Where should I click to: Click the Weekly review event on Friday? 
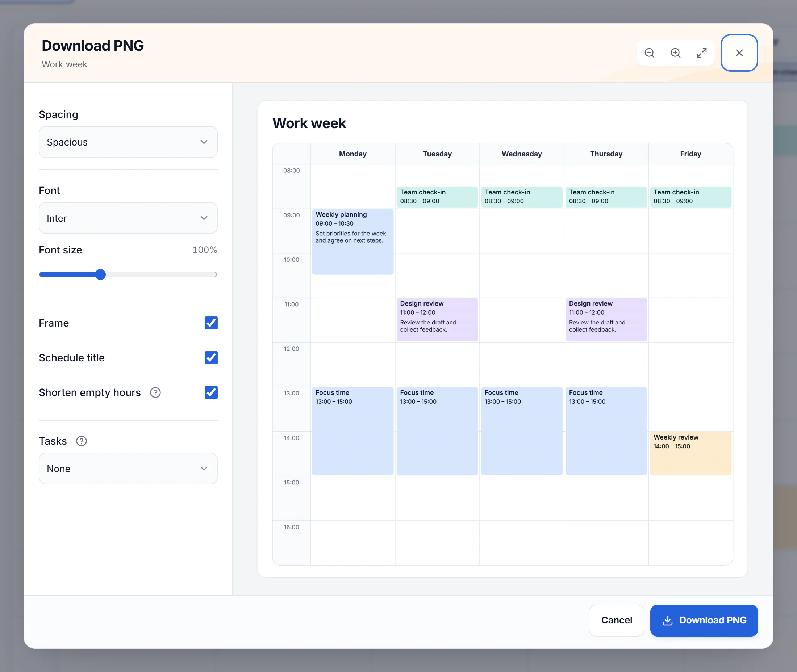click(x=690, y=453)
